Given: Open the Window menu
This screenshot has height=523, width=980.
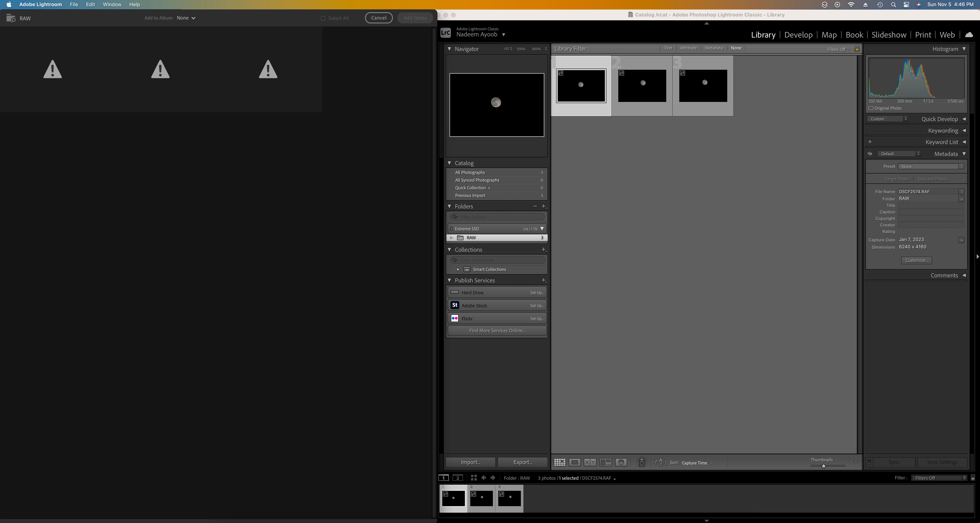Looking at the screenshot, I should pos(112,5).
